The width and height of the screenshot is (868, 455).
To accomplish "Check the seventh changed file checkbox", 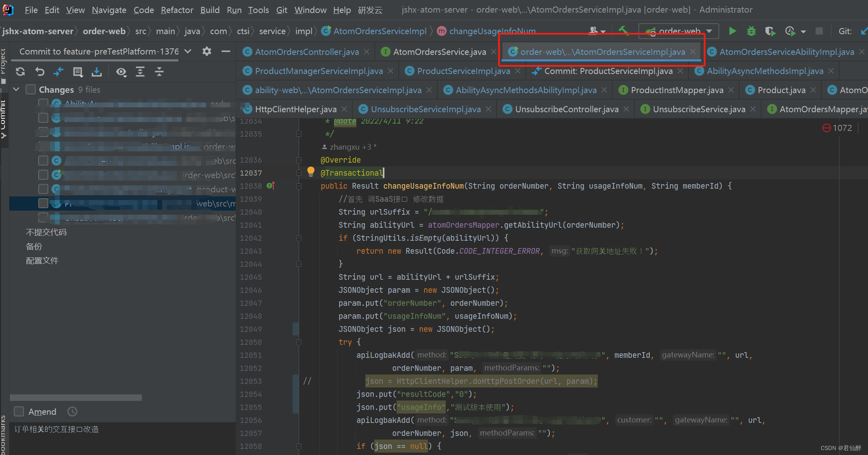I will (43, 189).
